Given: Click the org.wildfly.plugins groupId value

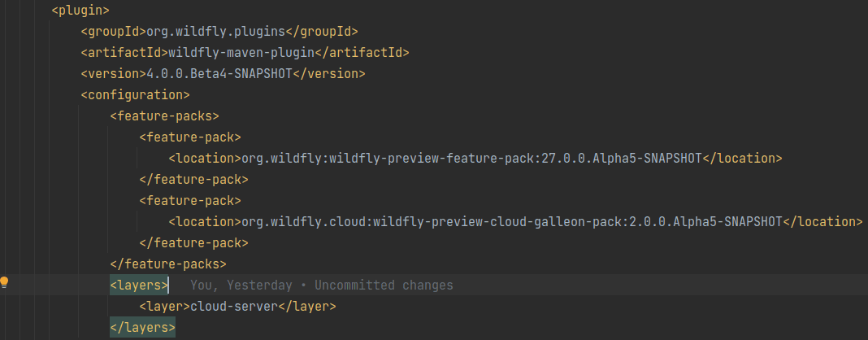Looking at the screenshot, I should 217,32.
